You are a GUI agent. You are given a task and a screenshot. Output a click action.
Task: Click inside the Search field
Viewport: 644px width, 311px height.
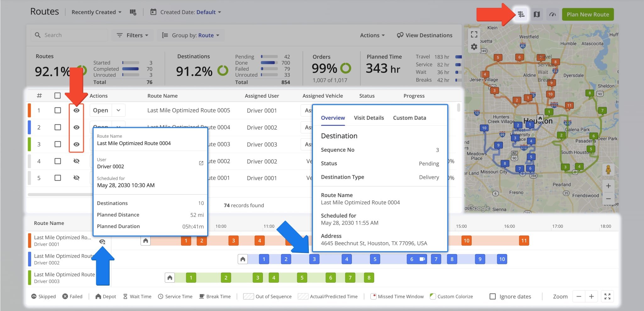69,35
